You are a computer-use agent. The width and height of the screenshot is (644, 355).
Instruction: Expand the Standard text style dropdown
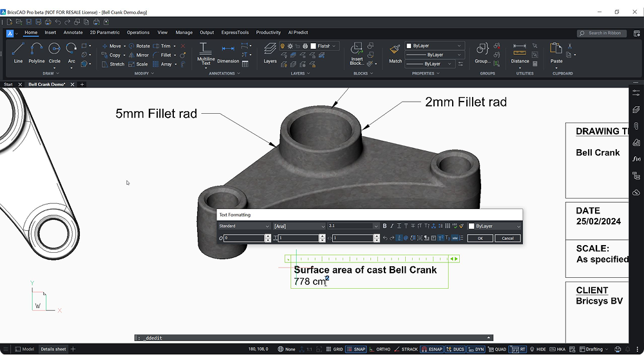click(244, 226)
